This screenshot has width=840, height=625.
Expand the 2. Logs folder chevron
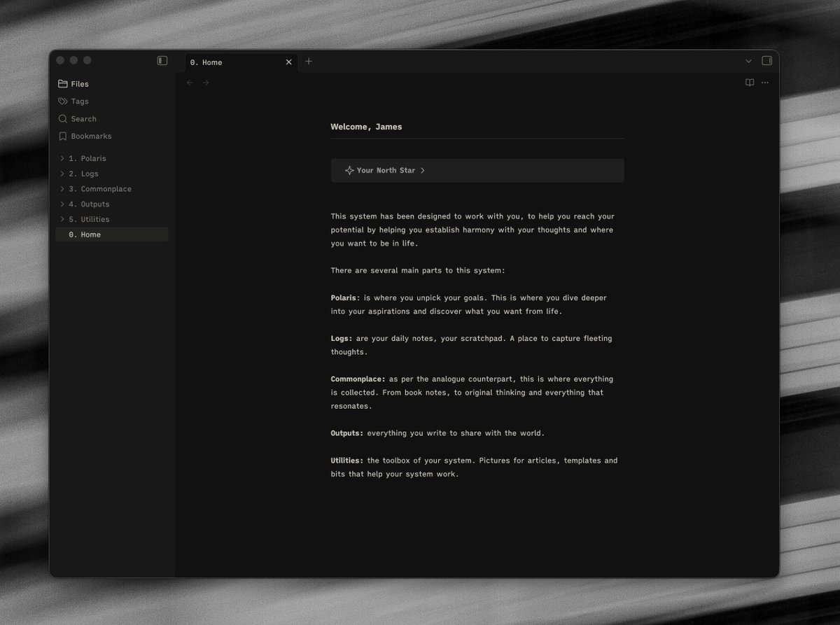click(62, 174)
